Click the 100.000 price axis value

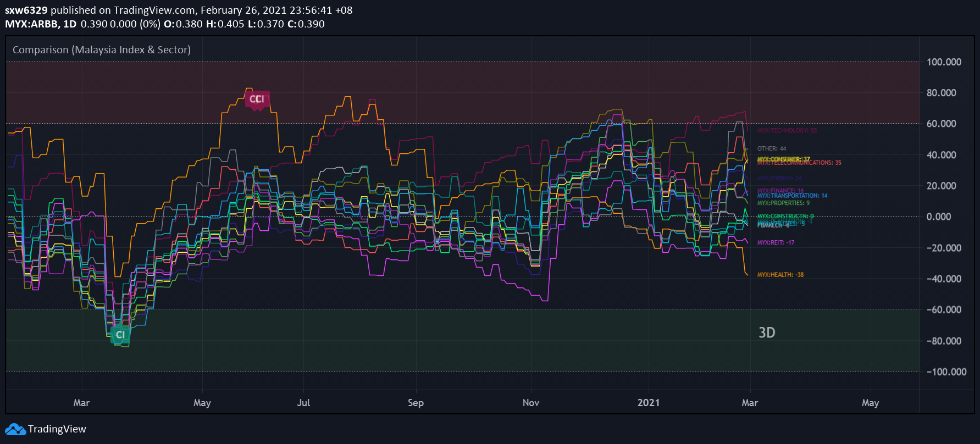(944, 62)
